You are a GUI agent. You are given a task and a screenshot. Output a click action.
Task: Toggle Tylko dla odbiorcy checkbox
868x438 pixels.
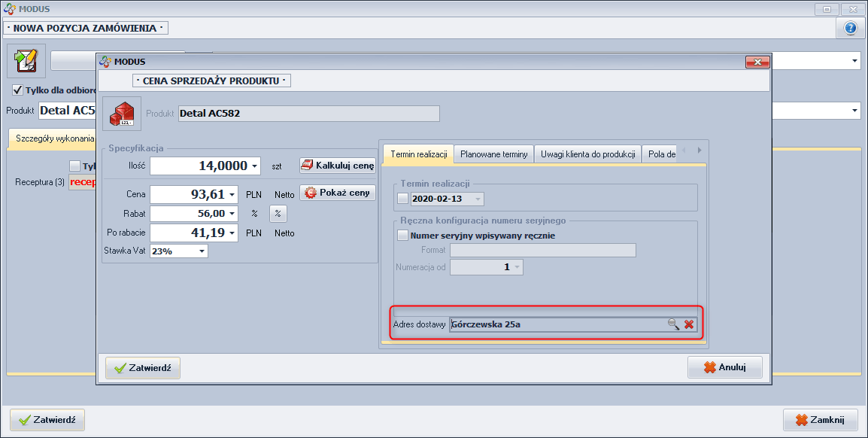pyautogui.click(x=18, y=90)
